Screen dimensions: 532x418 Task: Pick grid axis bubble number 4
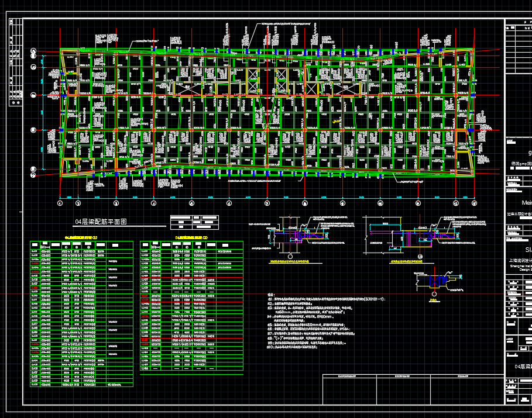click(154, 203)
